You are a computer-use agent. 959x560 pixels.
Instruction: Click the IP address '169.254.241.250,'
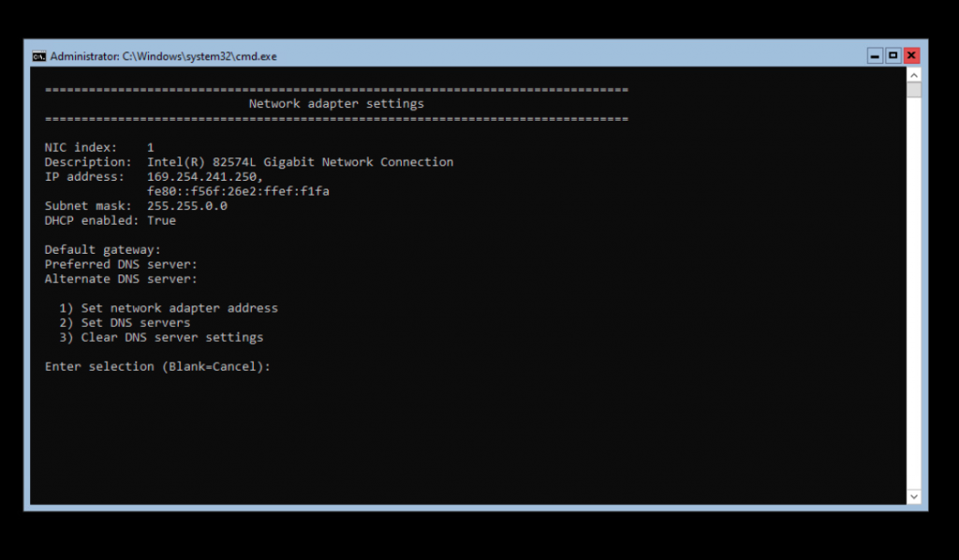pyautogui.click(x=205, y=177)
